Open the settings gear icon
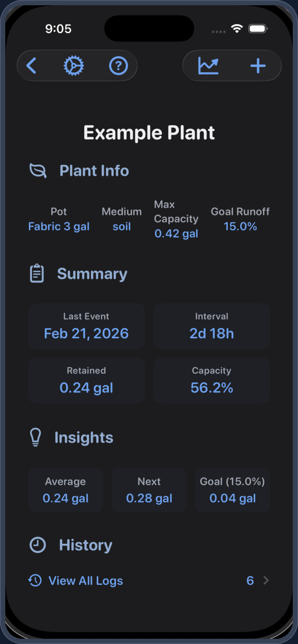 (x=74, y=65)
